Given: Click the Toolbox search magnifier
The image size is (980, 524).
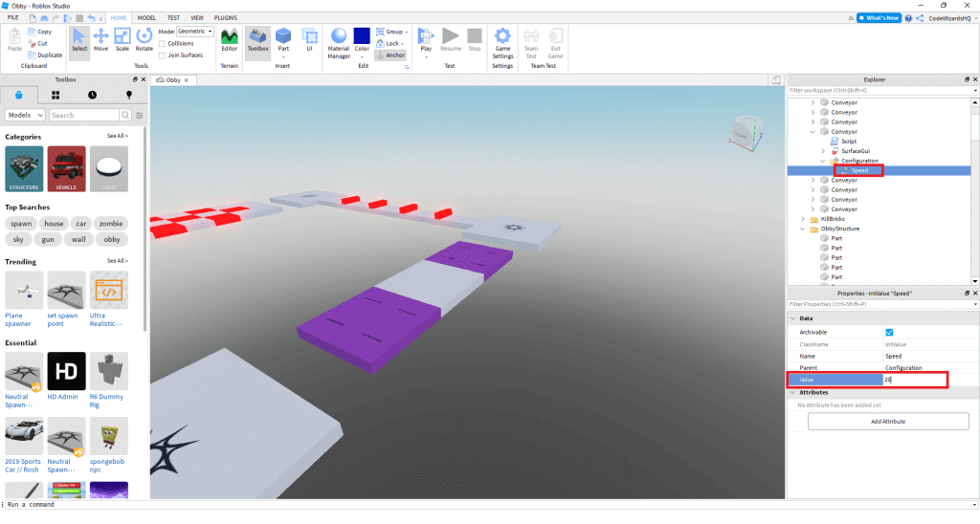Looking at the screenshot, I should click(125, 115).
